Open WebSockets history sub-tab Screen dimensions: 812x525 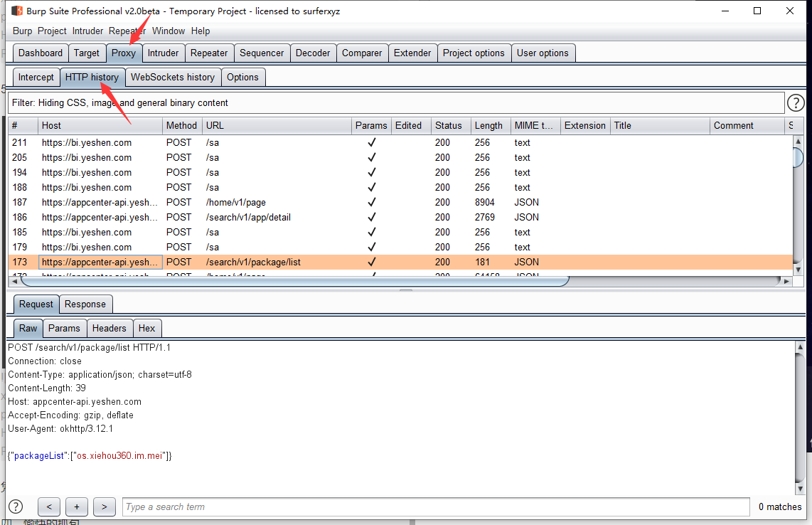173,78
